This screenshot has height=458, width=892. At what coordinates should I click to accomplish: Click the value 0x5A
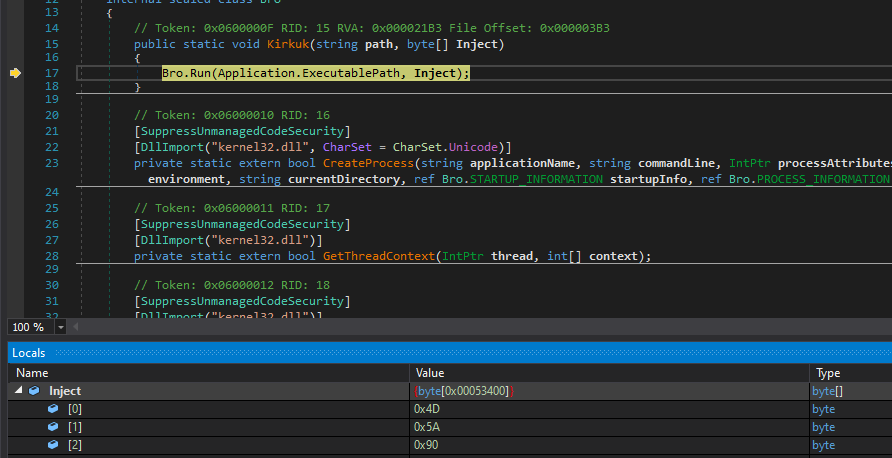click(428, 427)
